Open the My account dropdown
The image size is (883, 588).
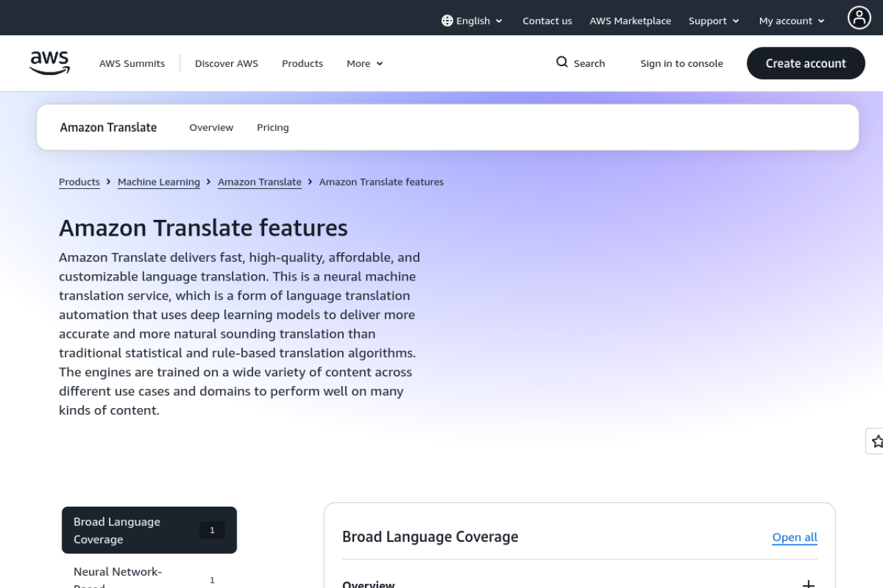pos(792,21)
